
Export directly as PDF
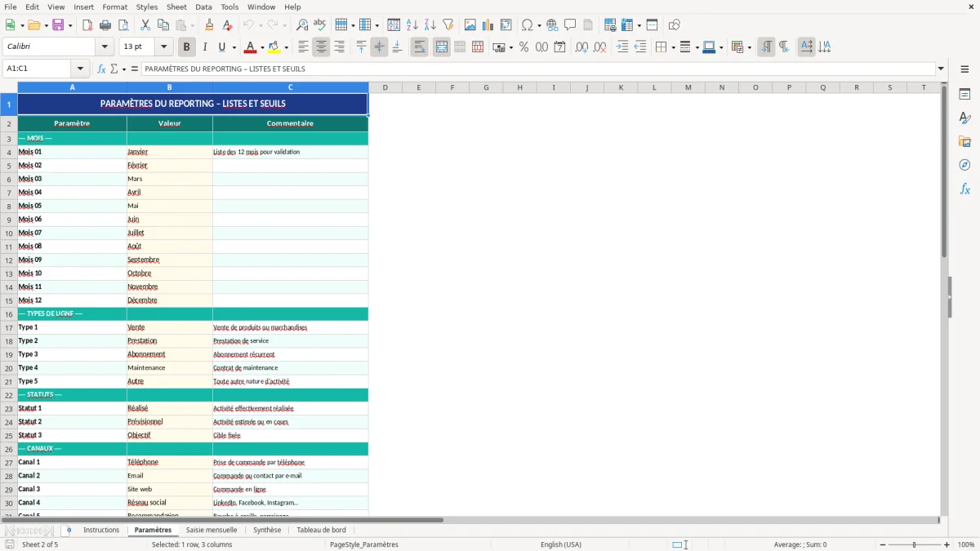(x=87, y=25)
